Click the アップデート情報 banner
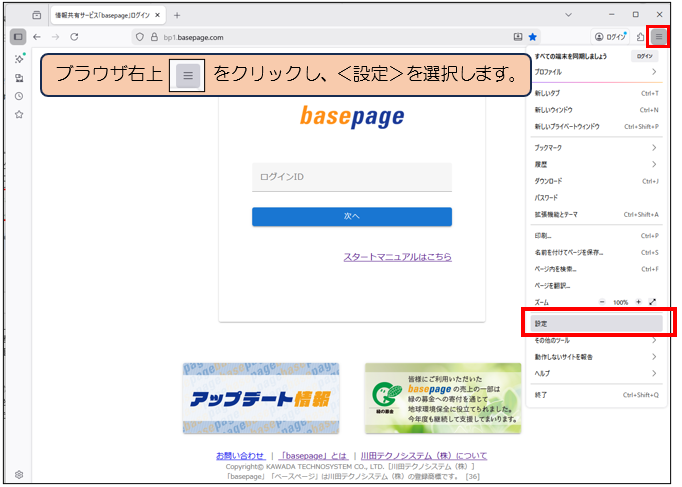 261,398
